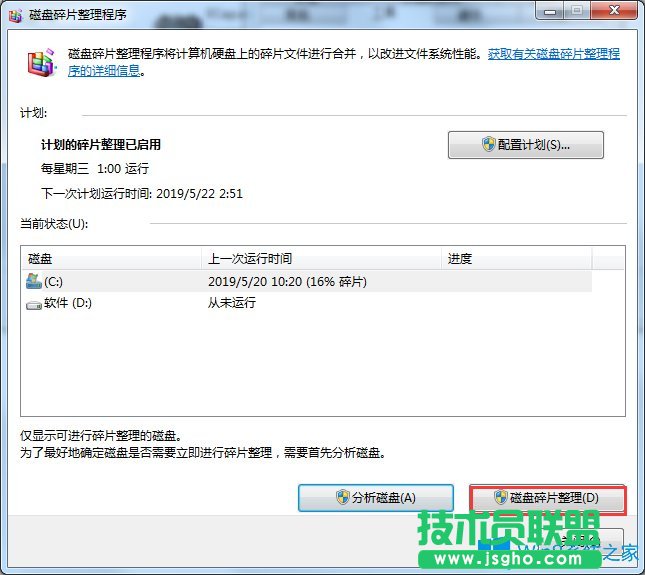Click the 磁盘碎片整理(D) button
The height and width of the screenshot is (575, 645).
click(x=548, y=498)
